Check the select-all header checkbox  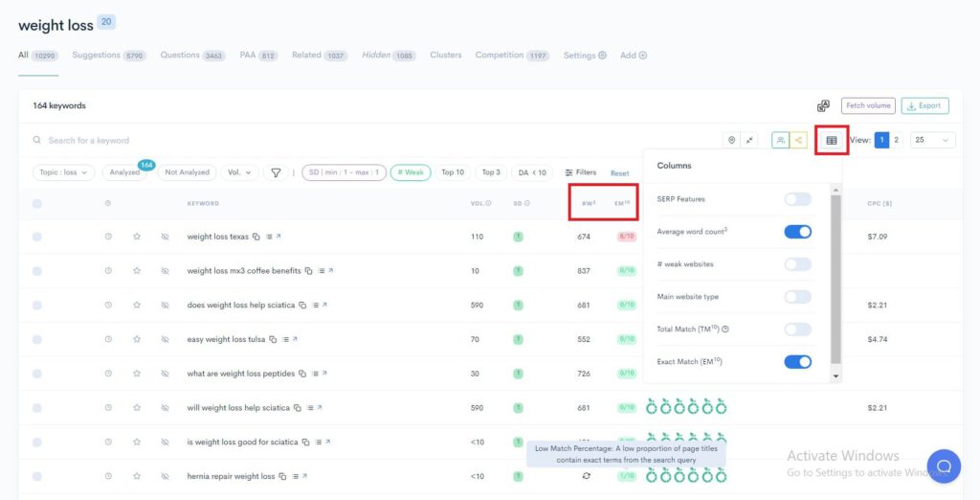pyautogui.click(x=37, y=203)
